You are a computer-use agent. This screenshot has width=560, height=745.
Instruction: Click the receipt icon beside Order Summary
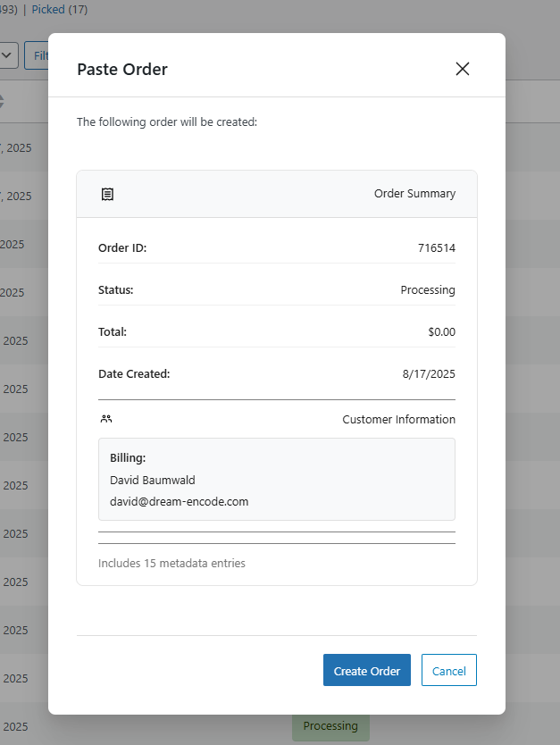coord(107,194)
